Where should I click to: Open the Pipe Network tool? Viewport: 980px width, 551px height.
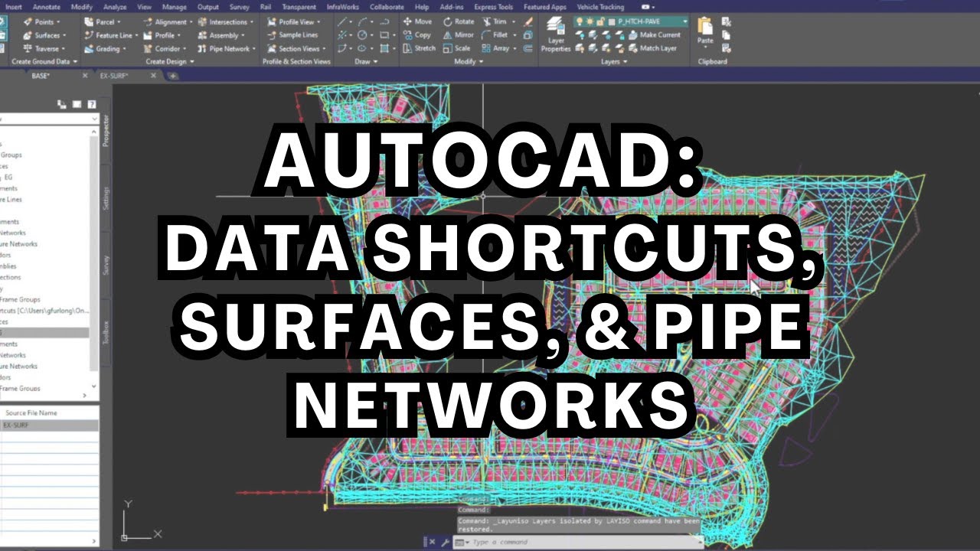click(x=226, y=48)
